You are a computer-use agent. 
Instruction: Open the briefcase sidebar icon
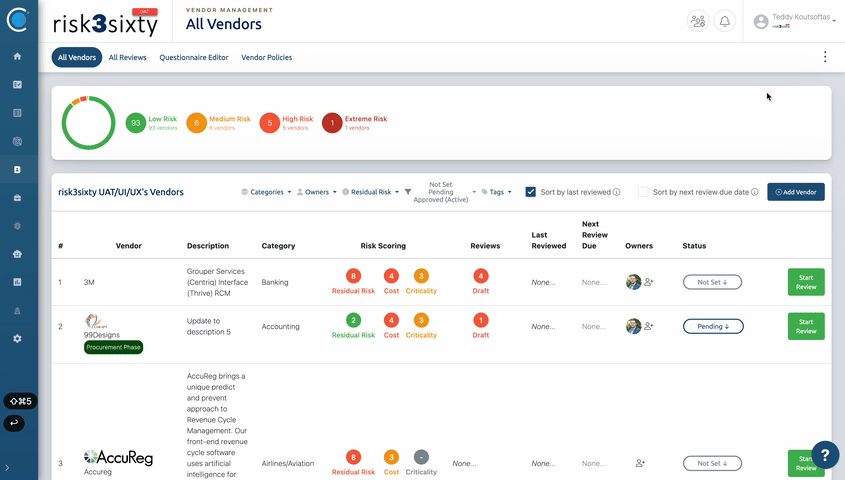(x=17, y=198)
